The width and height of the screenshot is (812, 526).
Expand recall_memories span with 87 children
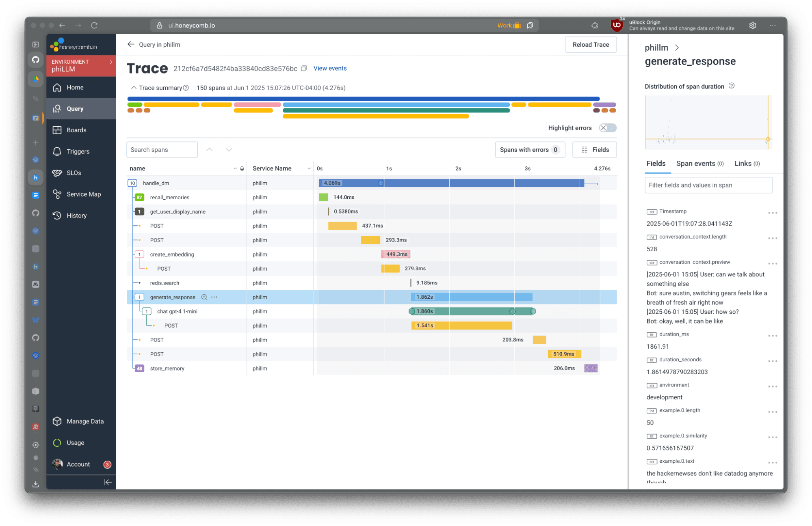click(x=139, y=197)
